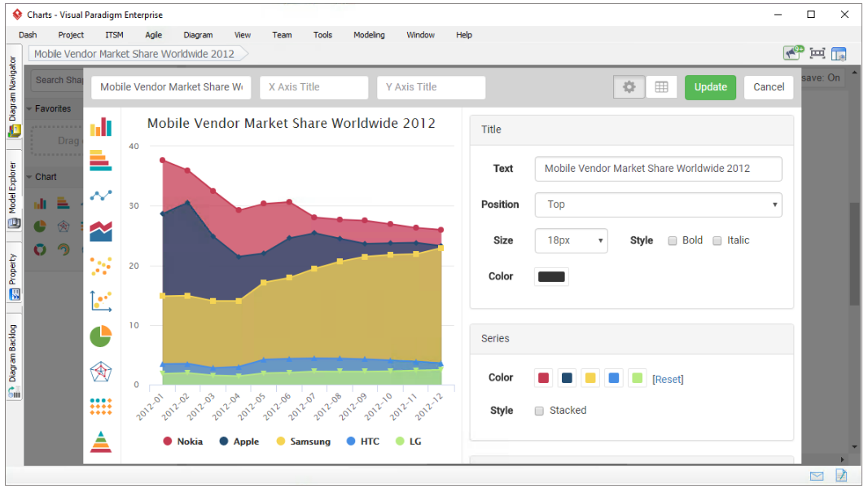Viewport: 868px width, 493px height.
Task: Pick the donut chart shape in Chart palette
Action: [x=40, y=249]
